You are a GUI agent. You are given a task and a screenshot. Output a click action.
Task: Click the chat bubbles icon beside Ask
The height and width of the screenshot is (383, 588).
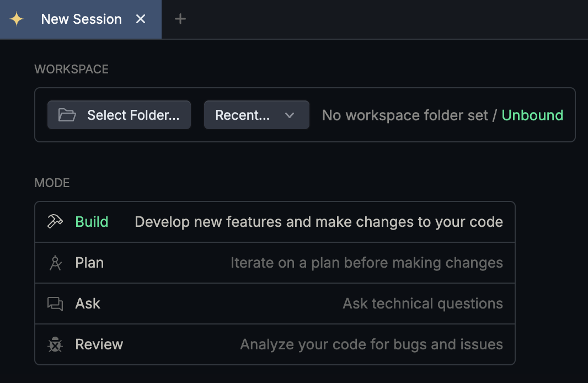55,304
